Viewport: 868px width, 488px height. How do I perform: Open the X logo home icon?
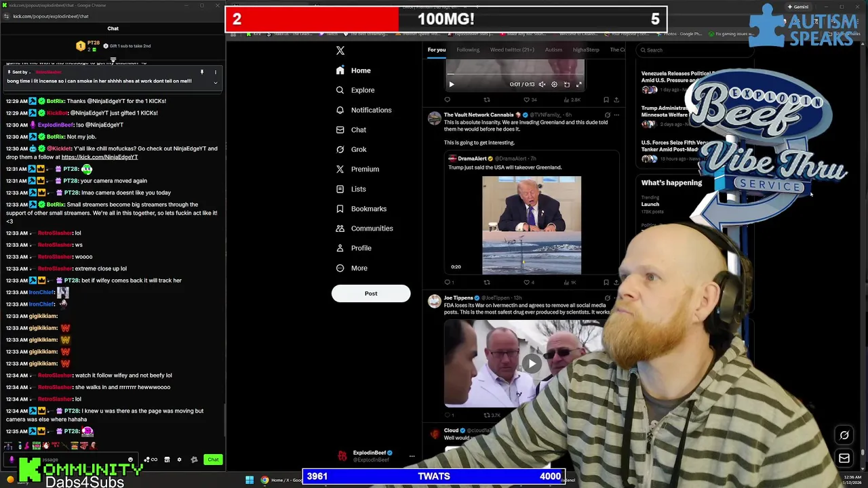click(x=340, y=51)
